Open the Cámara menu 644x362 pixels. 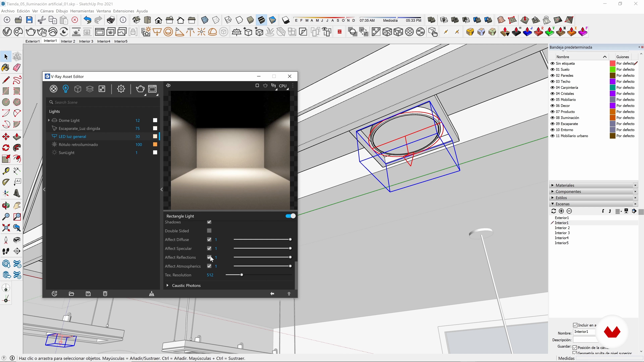pos(47,11)
